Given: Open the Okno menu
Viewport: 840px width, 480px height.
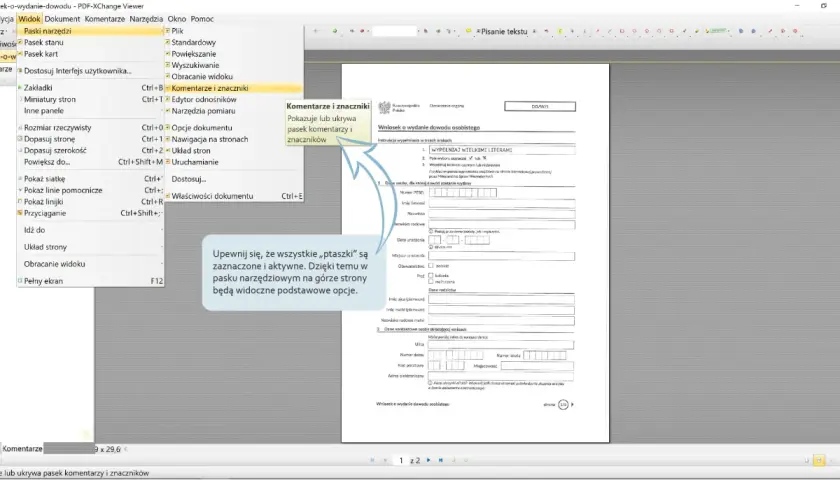Looking at the screenshot, I should (x=177, y=19).
